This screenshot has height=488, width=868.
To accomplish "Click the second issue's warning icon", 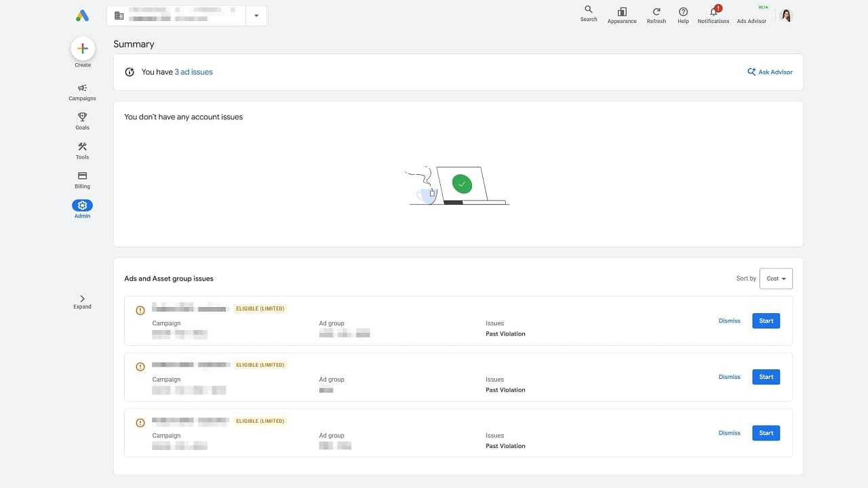I will click(x=140, y=367).
